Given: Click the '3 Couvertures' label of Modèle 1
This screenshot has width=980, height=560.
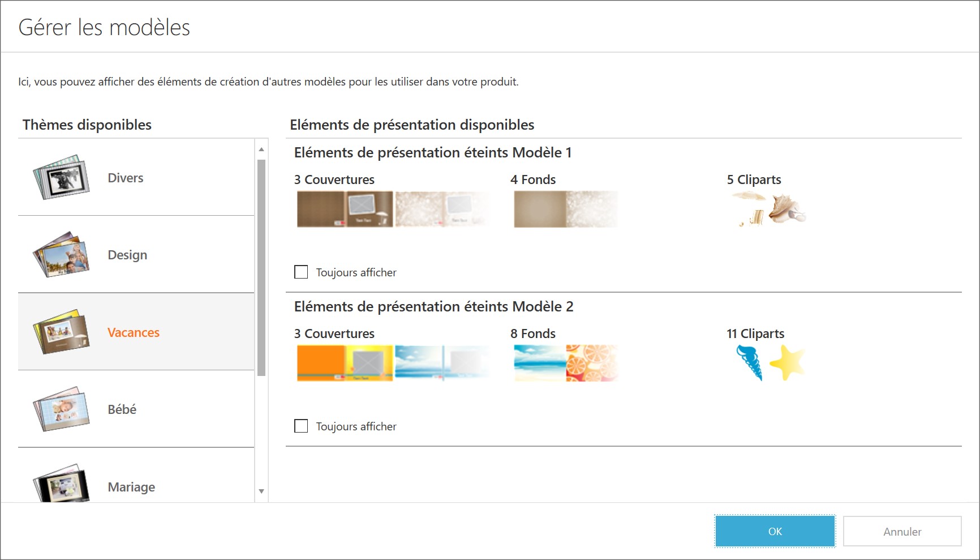Looking at the screenshot, I should click(x=334, y=179).
